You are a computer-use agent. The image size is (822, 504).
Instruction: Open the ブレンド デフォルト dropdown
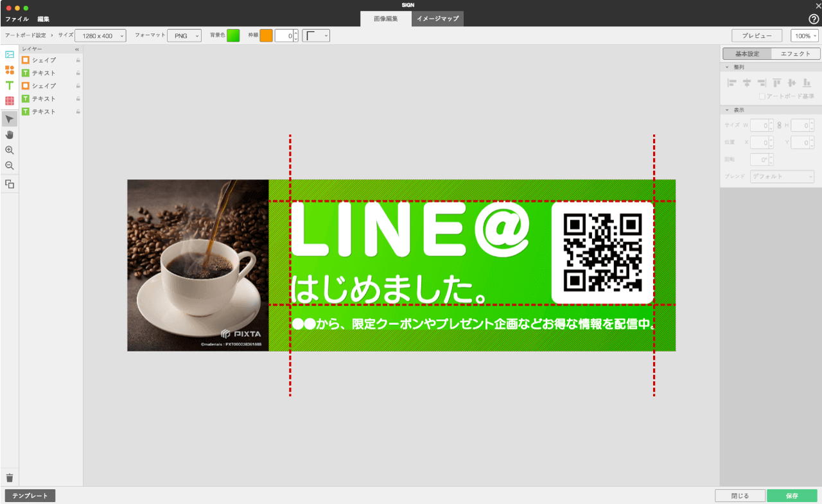782,177
